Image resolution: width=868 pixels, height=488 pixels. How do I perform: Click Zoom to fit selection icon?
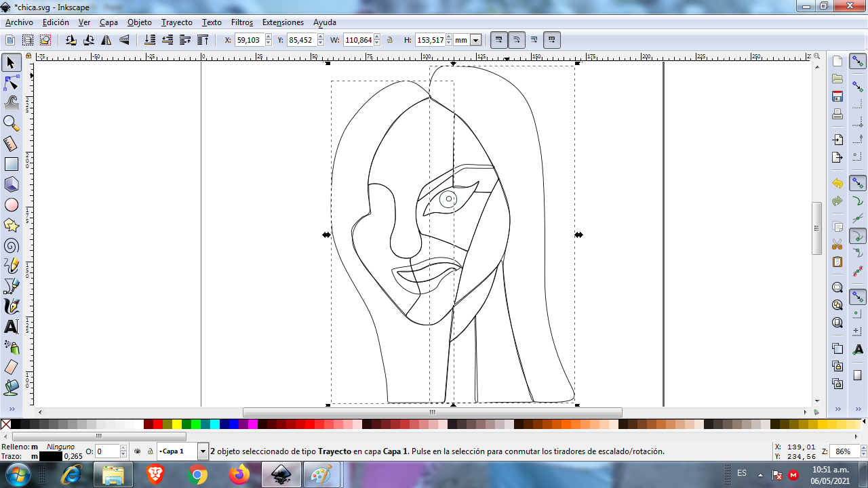click(x=837, y=287)
